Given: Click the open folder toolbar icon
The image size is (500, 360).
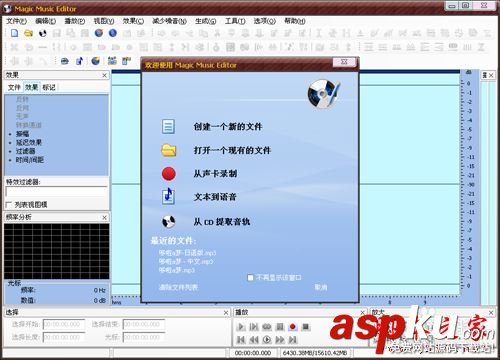Looking at the screenshot, I should tap(29, 33).
